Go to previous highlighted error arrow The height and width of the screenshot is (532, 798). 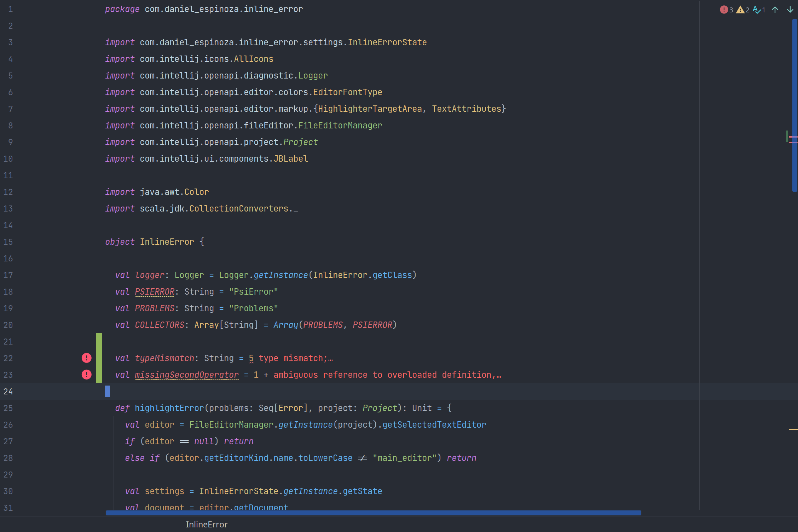coord(775,10)
